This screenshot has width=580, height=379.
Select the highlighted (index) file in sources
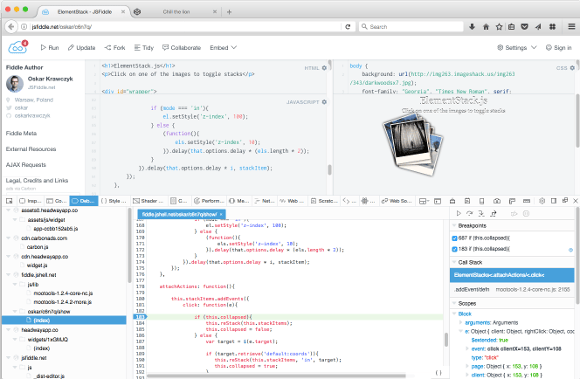tap(64, 320)
